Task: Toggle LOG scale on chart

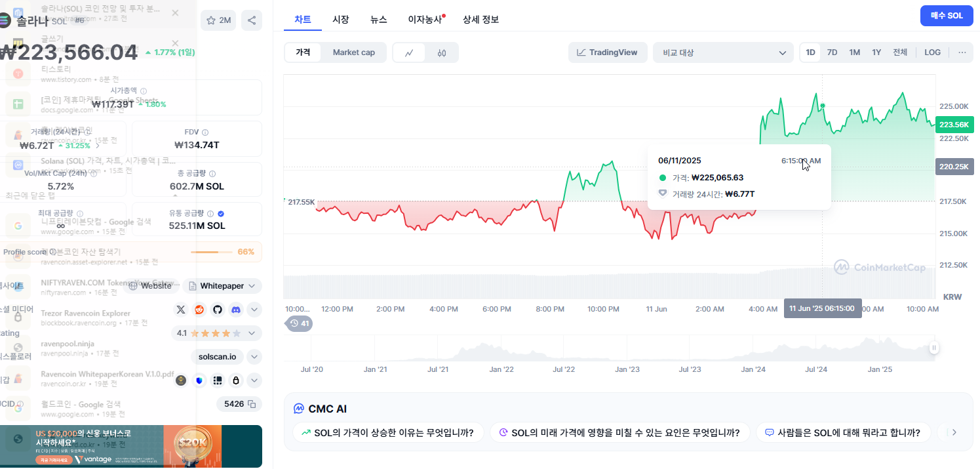Action: [932, 52]
